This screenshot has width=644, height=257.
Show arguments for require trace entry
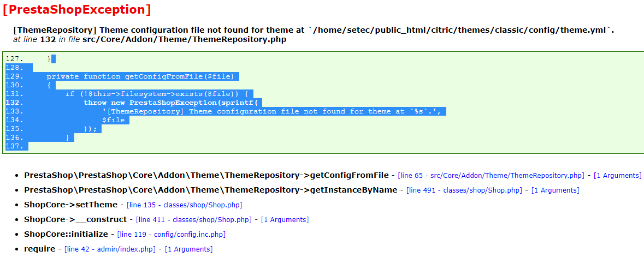click(x=188, y=249)
